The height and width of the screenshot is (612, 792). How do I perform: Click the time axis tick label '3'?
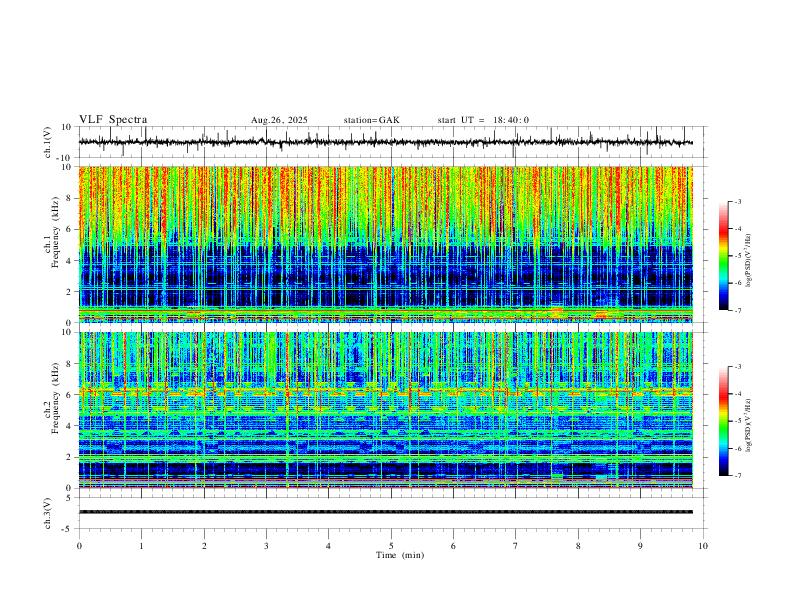tap(266, 546)
